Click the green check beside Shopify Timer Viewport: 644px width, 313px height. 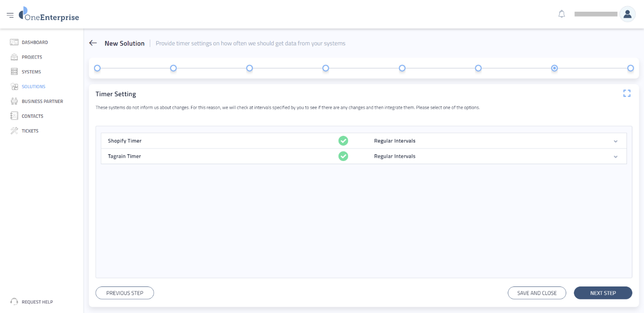pyautogui.click(x=343, y=141)
